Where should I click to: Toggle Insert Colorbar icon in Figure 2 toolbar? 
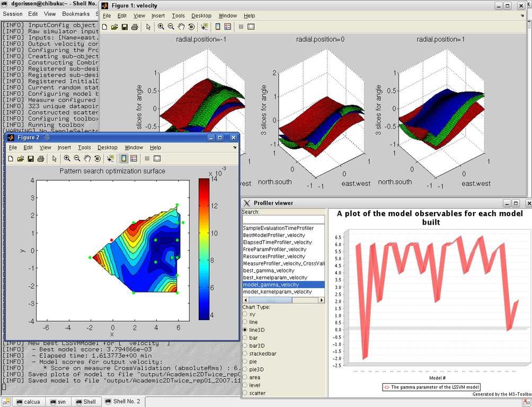pos(123,158)
